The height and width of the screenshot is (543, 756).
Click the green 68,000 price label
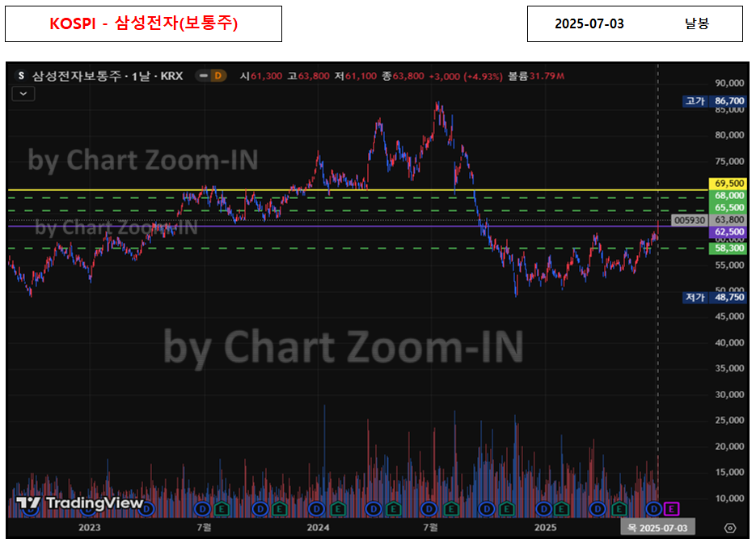pyautogui.click(x=728, y=196)
